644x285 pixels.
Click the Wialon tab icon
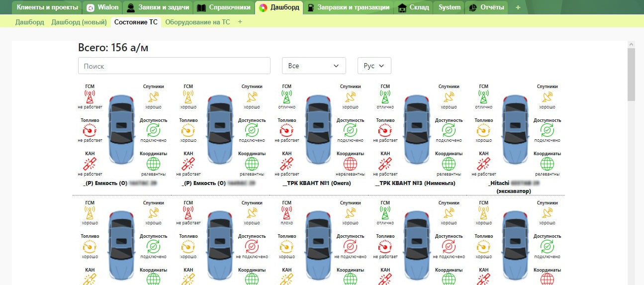91,7
